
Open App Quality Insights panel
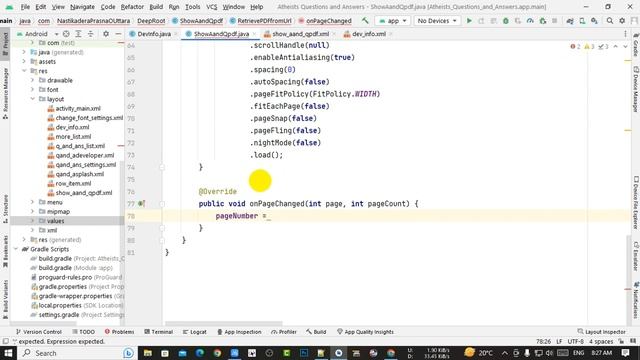pyautogui.click(x=365, y=332)
